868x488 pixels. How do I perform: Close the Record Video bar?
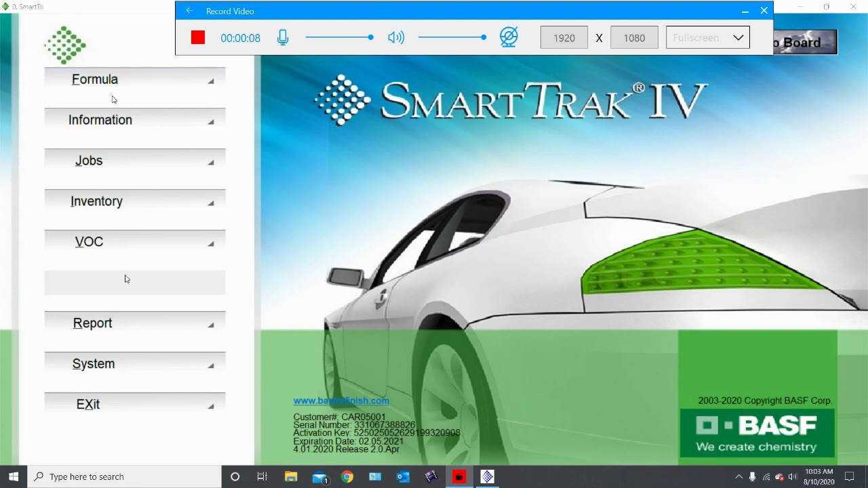point(764,11)
